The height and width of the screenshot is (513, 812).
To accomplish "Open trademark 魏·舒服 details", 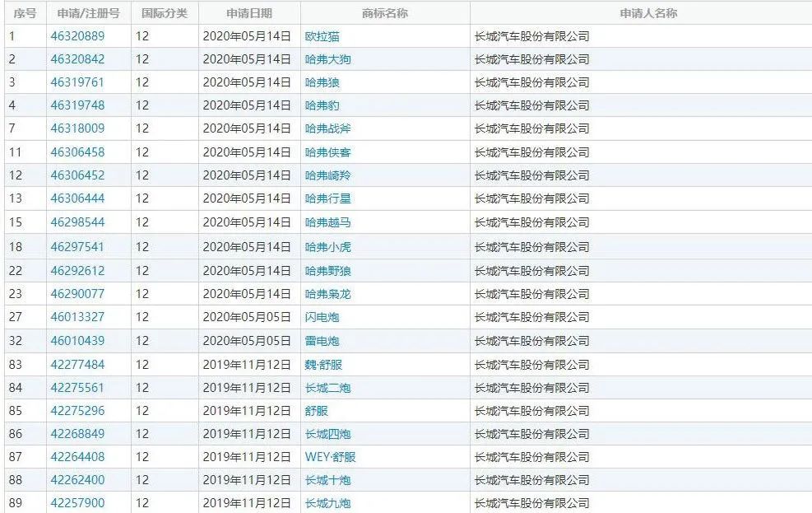I will (326, 365).
